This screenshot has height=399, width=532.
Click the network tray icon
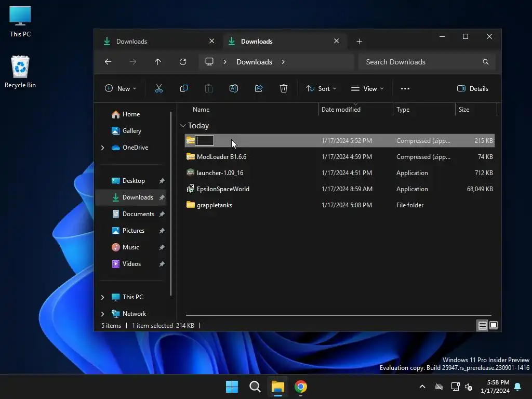(x=455, y=387)
